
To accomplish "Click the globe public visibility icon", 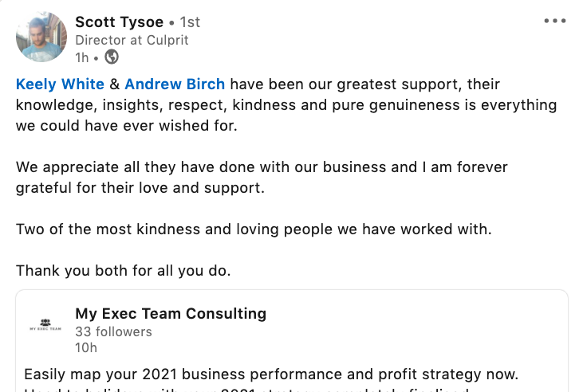I will coord(112,57).
